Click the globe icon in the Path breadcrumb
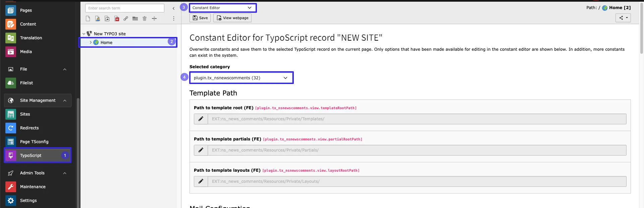The width and height of the screenshot is (644, 208). coord(605,8)
